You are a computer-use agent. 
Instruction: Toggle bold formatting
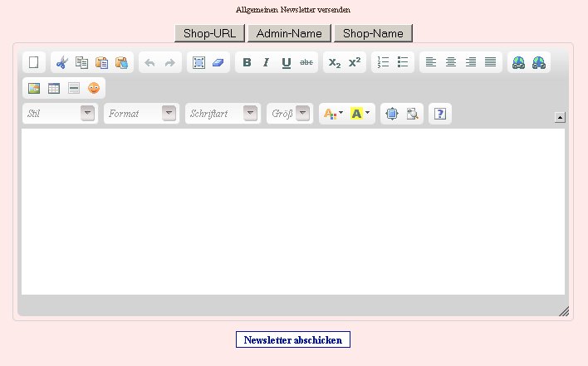tap(247, 62)
